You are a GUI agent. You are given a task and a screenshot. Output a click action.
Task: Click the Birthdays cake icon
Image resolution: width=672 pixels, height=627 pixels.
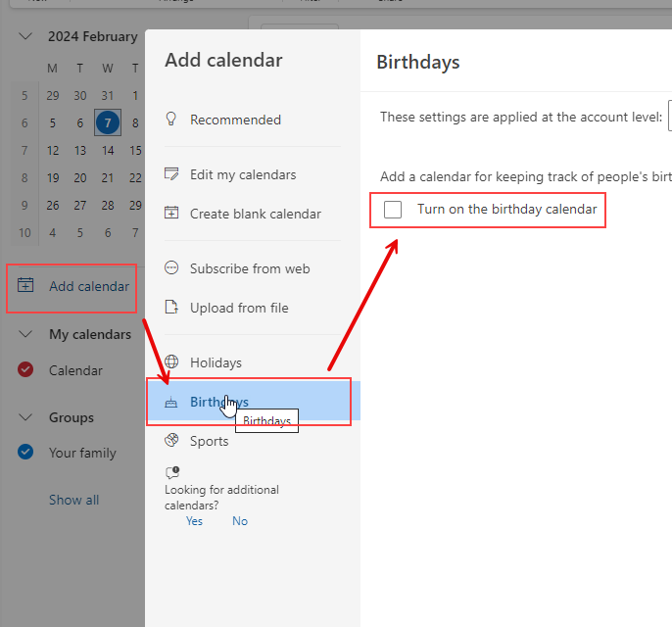(171, 402)
